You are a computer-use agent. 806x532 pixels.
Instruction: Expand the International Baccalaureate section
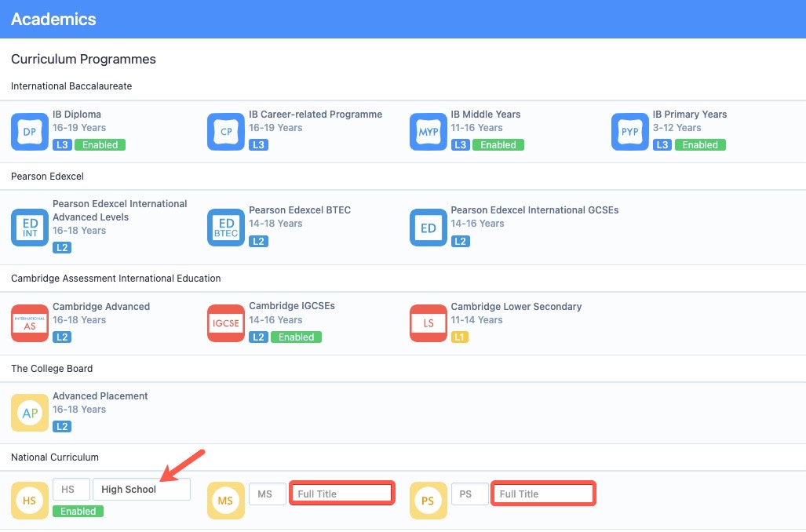click(71, 86)
